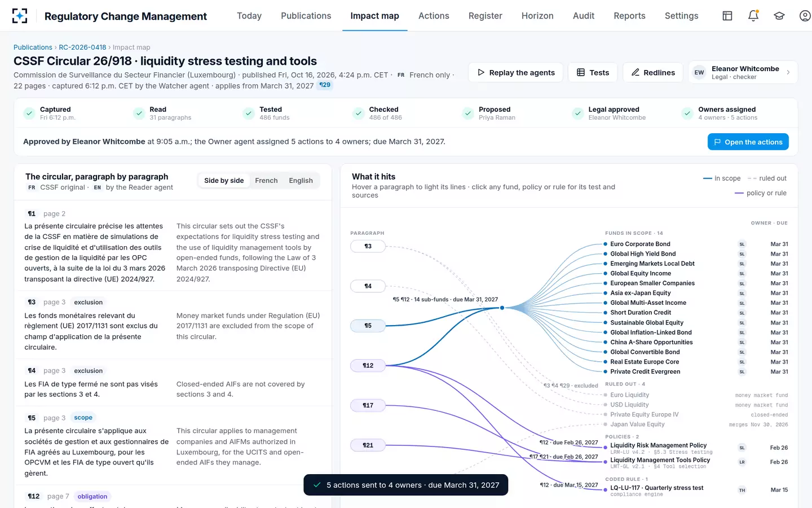Viewport: 812px width, 508px height.
Task: Select paragraph ¶12 node in the map
Action: (x=368, y=366)
